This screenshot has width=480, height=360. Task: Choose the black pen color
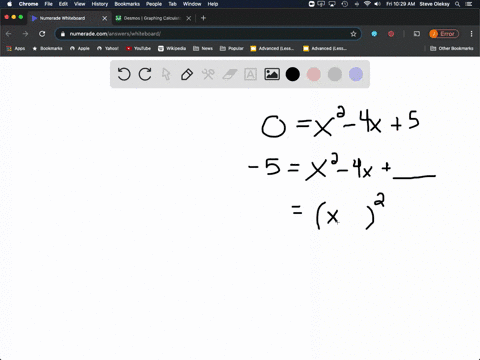[x=293, y=74]
